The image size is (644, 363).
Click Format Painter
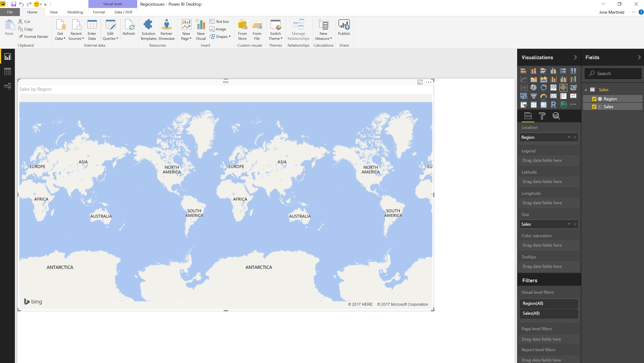pos(33,37)
